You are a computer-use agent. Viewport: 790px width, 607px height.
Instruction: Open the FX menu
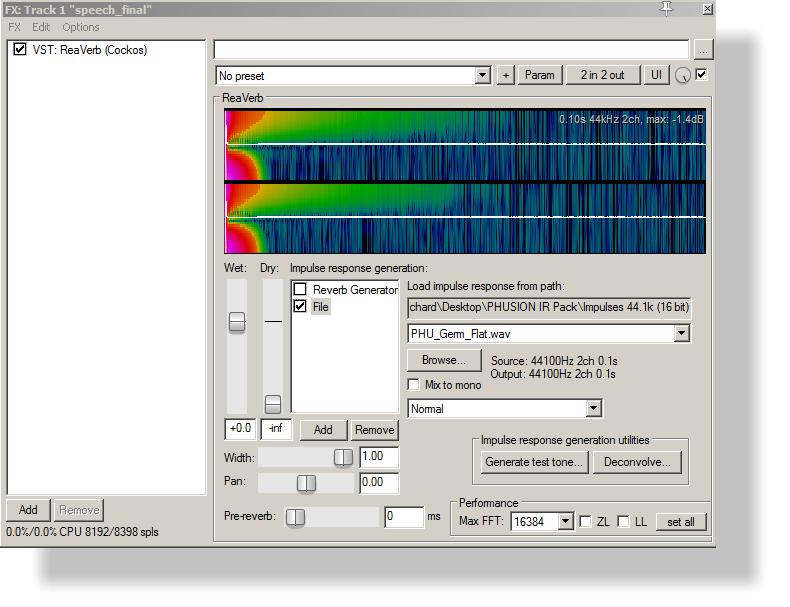pos(14,27)
